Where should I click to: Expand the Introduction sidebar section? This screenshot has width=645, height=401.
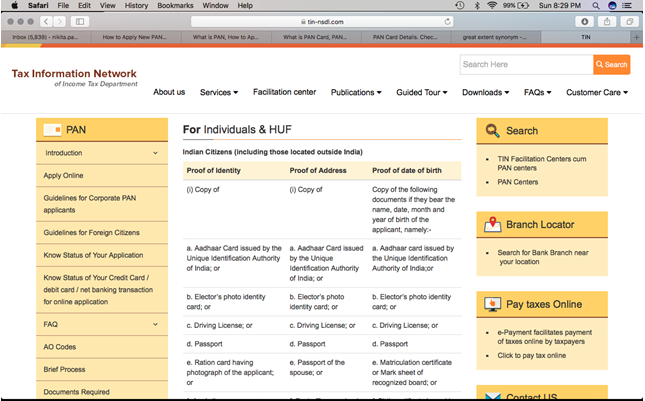pos(102,153)
